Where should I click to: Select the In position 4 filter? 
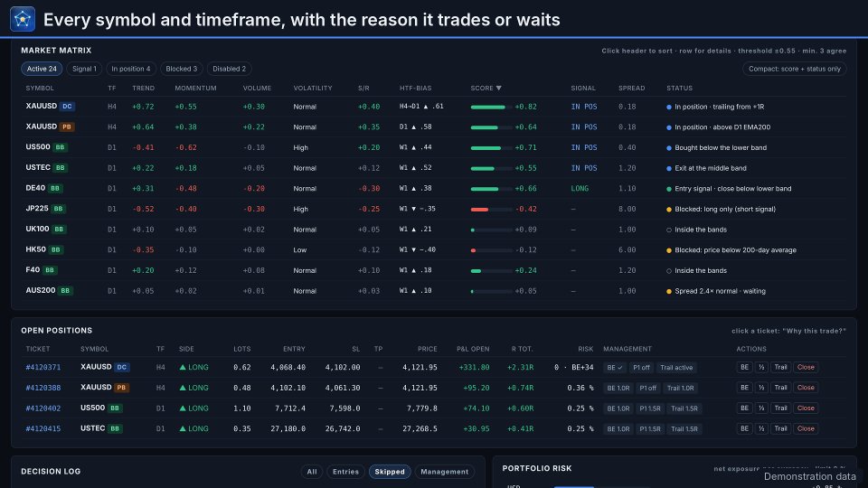coord(130,69)
